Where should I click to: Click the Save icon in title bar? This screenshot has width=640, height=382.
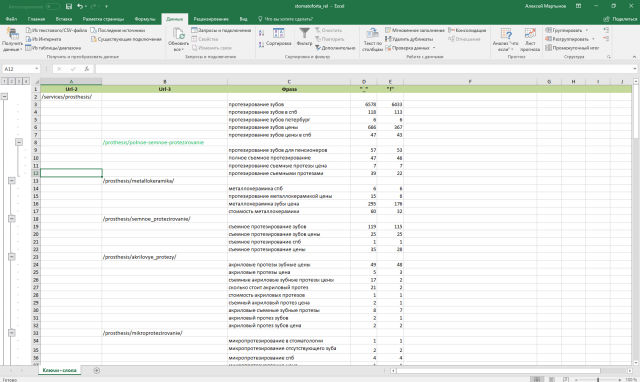click(69, 7)
